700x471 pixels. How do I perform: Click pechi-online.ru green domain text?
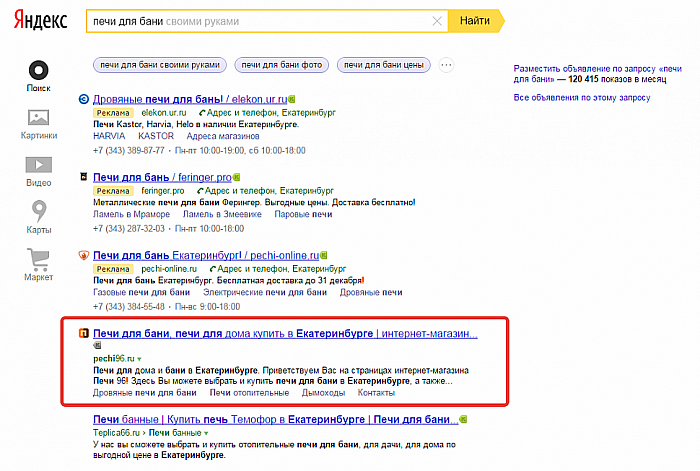(169, 269)
